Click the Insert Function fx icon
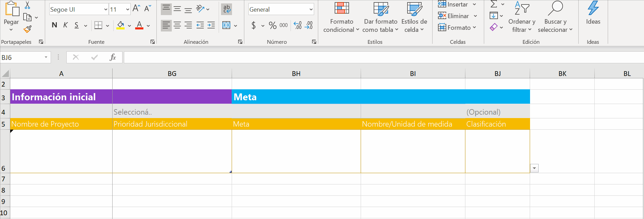The height and width of the screenshot is (219, 644). 113,57
